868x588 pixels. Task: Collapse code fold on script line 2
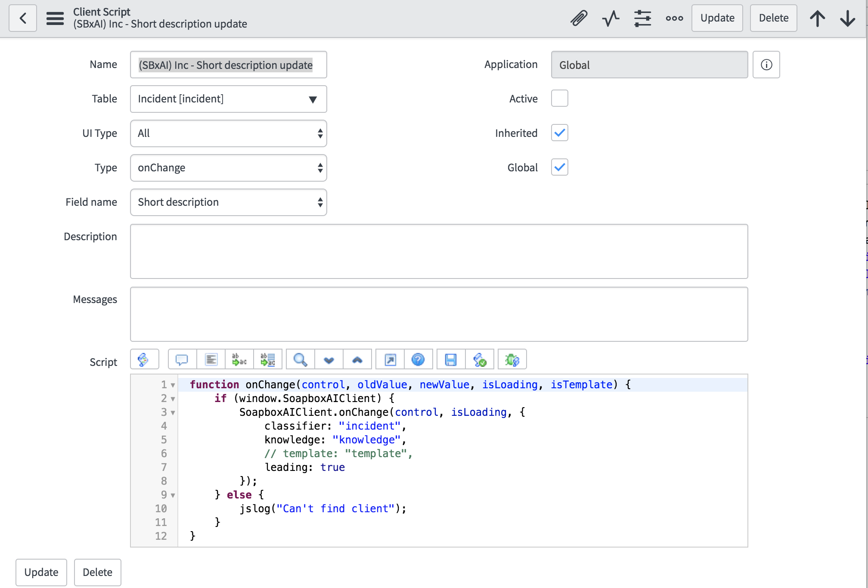click(173, 399)
